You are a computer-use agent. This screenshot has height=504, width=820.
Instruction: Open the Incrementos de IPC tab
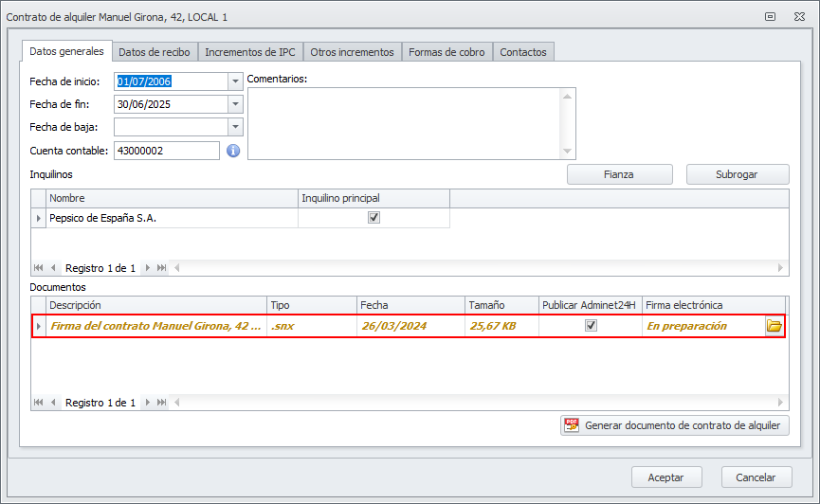pos(250,52)
